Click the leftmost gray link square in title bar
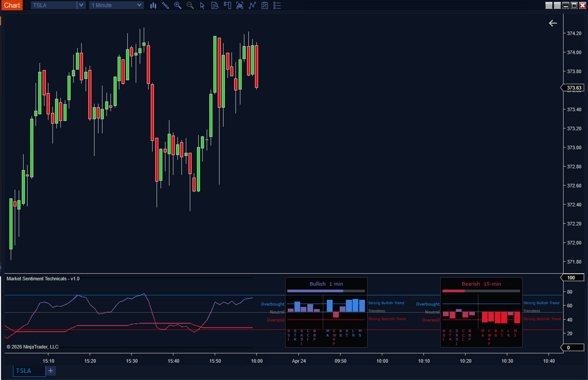Viewport: 588px width, 380px height. pyautogui.click(x=549, y=5)
